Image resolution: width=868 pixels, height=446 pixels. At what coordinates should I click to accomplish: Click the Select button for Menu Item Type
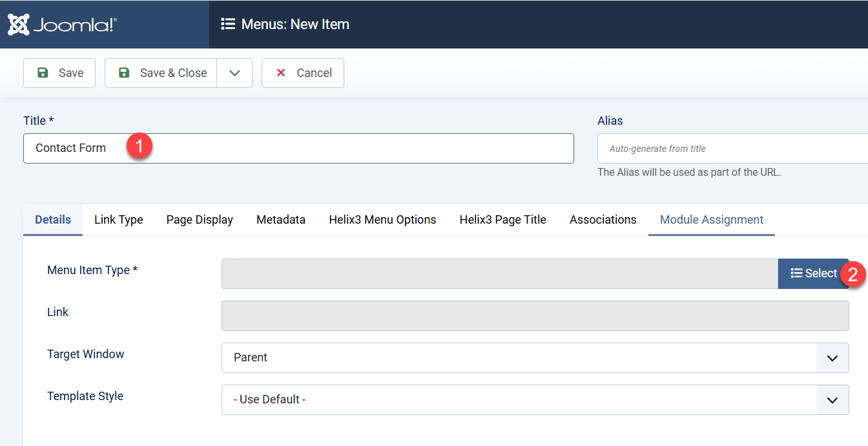[x=815, y=273]
